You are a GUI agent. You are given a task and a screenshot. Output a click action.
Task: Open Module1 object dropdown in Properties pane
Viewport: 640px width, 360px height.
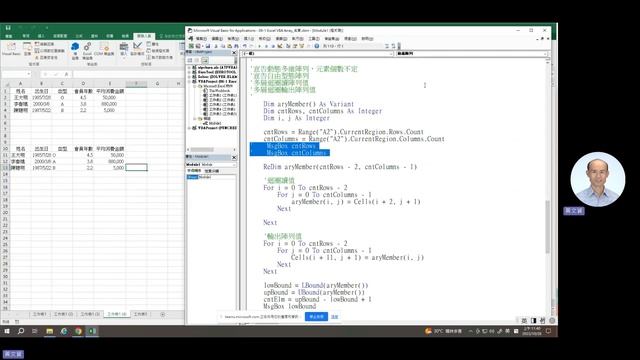pos(234,164)
